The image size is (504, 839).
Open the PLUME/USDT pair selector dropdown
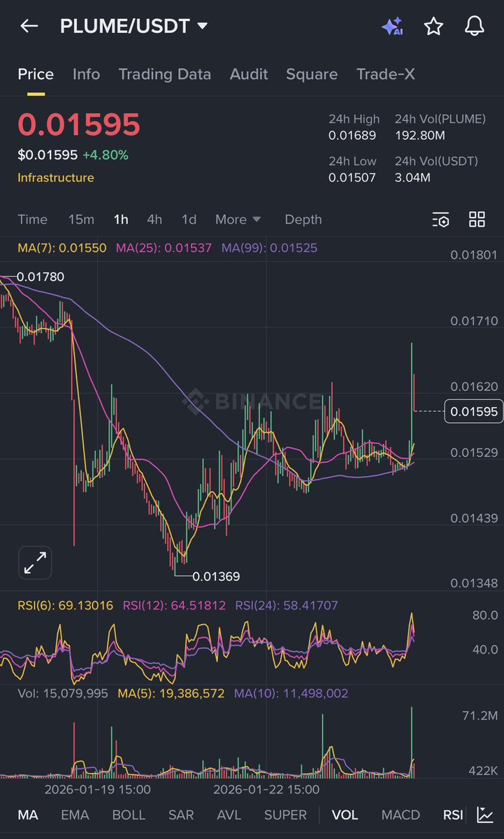tap(134, 27)
